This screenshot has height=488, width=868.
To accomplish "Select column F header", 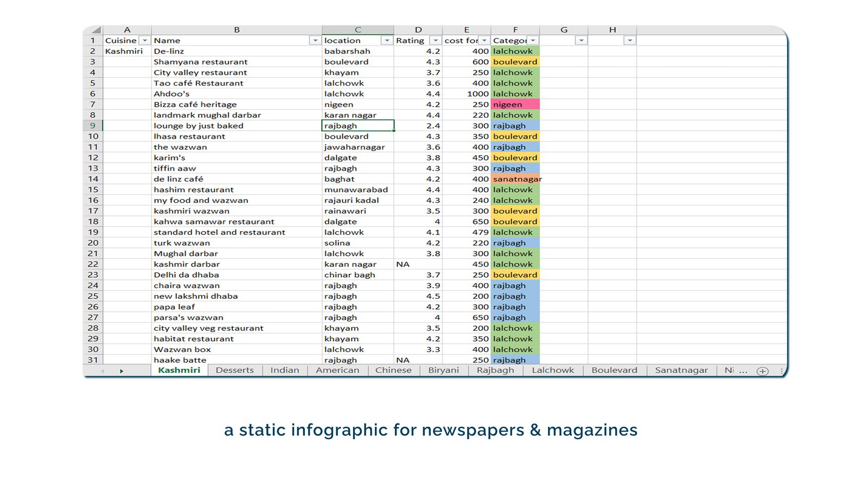I will [x=515, y=30].
